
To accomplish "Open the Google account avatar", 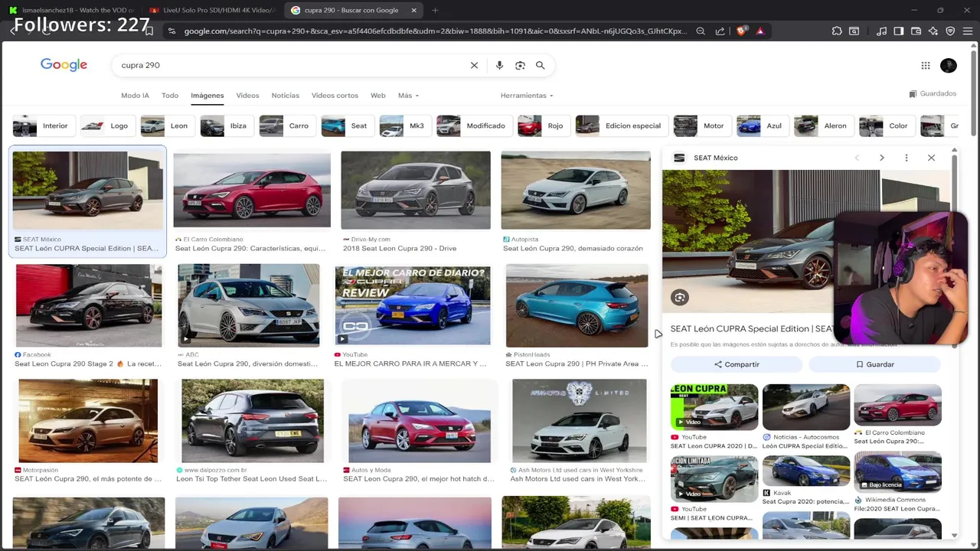I will coord(949,65).
